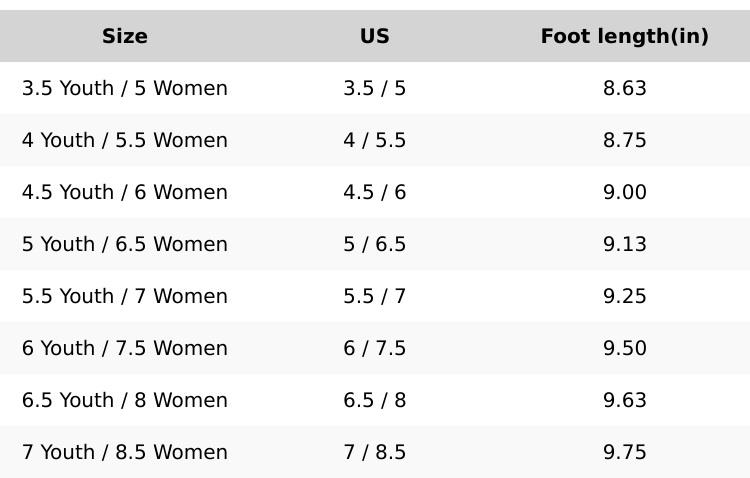Click the Foot length(in) column header

click(624, 37)
